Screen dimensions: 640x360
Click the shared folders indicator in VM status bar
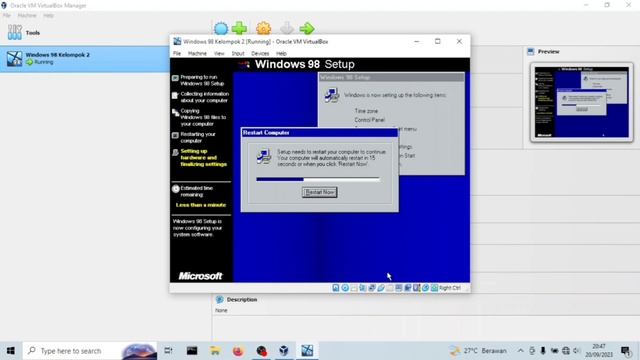390,288
